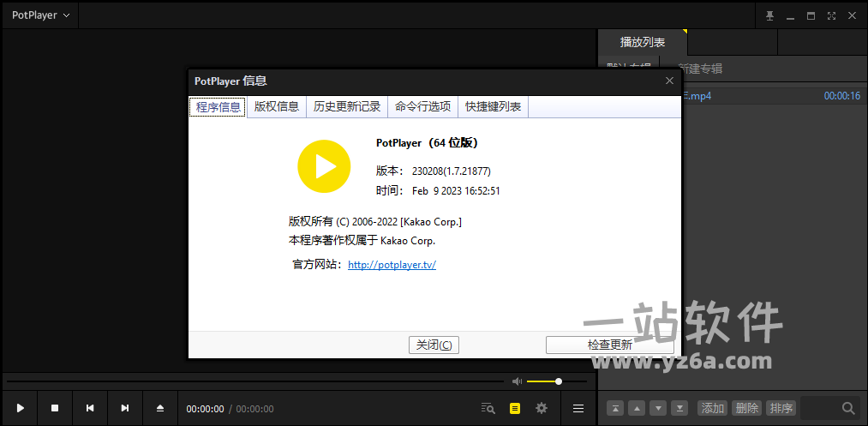Screen dimensions: 868x426
Task: Click the playlist magnifier search icon
Action: click(x=848, y=408)
